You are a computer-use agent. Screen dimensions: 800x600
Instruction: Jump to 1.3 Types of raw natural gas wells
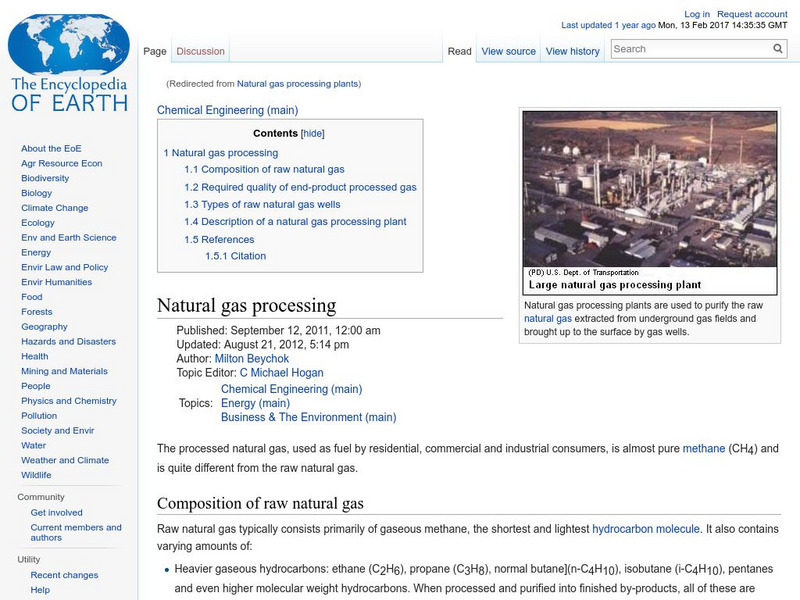click(262, 205)
